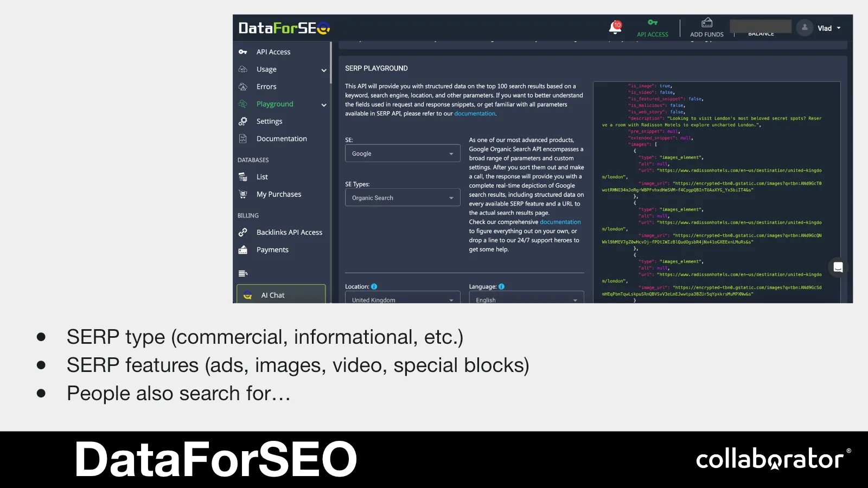Open the SE Google dropdown
This screenshot has height=488, width=868.
tap(403, 153)
